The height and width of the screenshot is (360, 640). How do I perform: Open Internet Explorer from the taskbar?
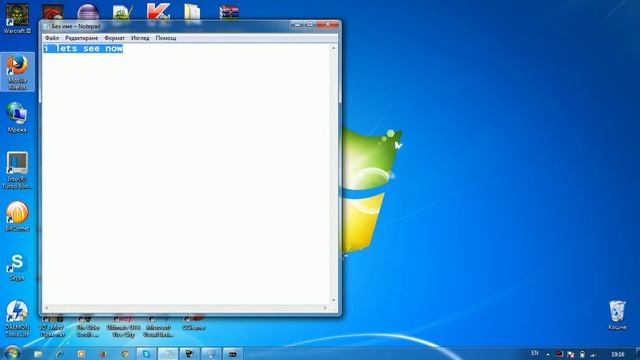(x=60, y=354)
